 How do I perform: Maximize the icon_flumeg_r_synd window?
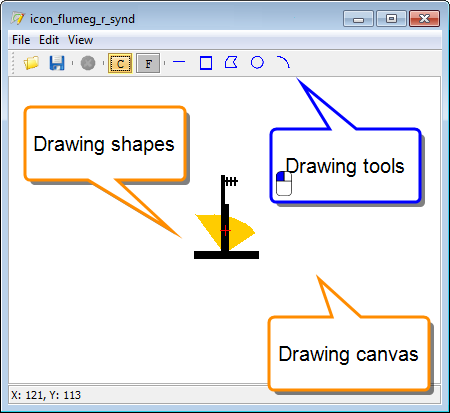(x=391, y=18)
